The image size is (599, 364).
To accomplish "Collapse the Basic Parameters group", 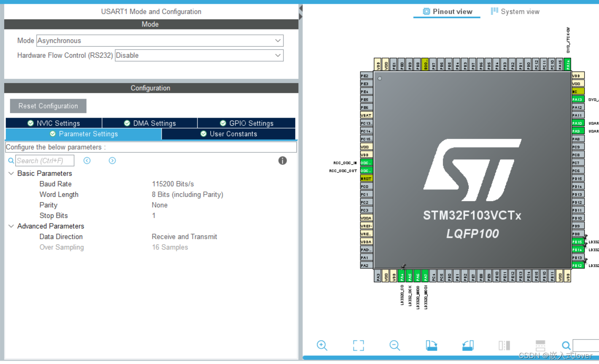I will point(11,173).
